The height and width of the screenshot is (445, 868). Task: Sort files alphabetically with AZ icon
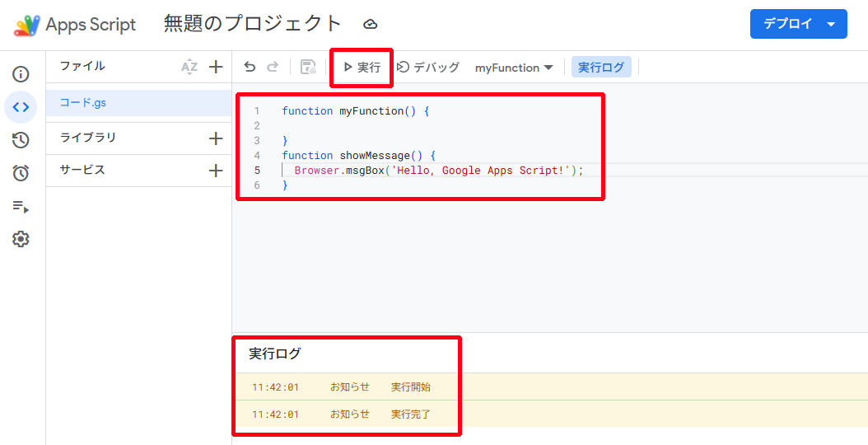[x=189, y=67]
